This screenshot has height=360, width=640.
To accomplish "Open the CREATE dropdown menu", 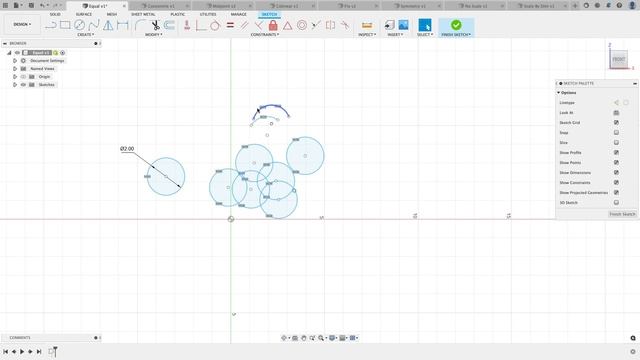I will click(x=85, y=35).
